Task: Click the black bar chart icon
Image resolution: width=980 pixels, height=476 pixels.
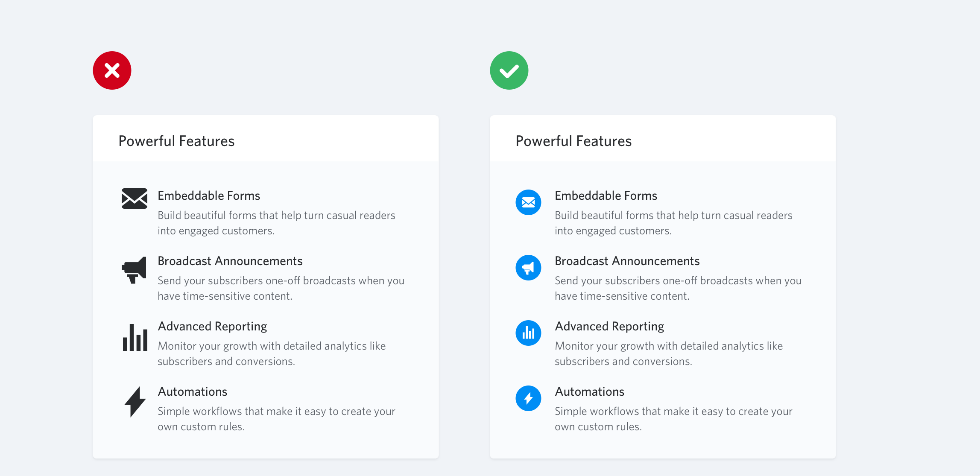Action: (135, 337)
